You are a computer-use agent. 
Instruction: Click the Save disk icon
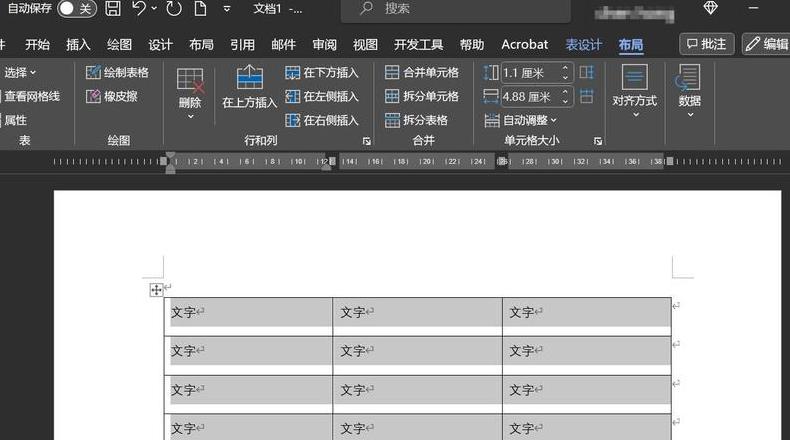(113, 9)
